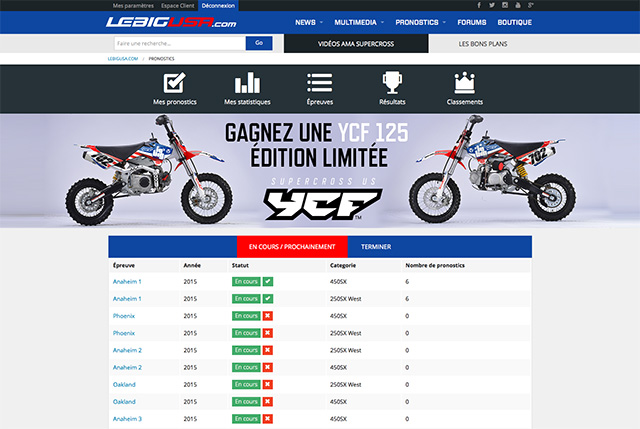Focus the Faire une recherche search field

pos(180,43)
